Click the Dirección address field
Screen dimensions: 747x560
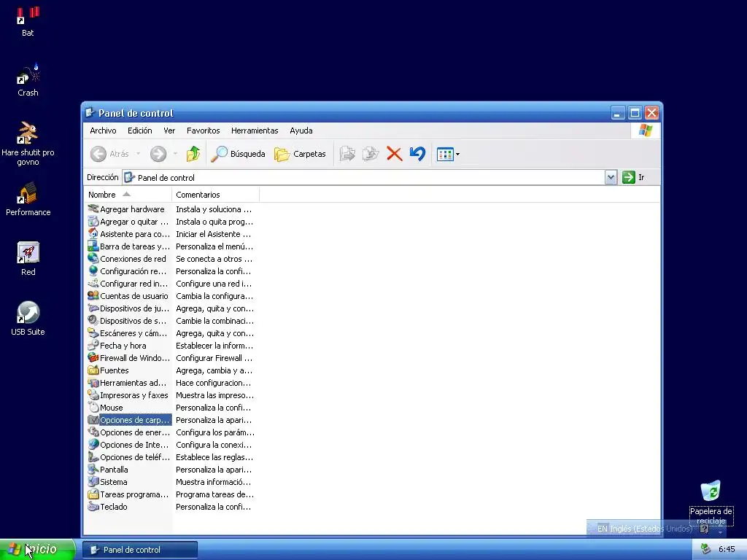click(x=363, y=177)
